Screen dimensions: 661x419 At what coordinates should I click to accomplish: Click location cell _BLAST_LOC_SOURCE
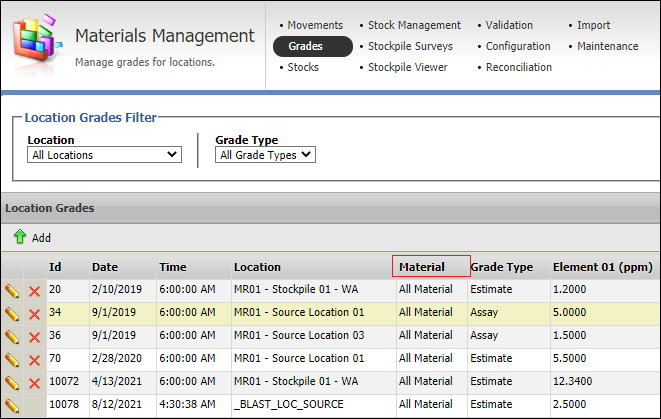coord(289,404)
